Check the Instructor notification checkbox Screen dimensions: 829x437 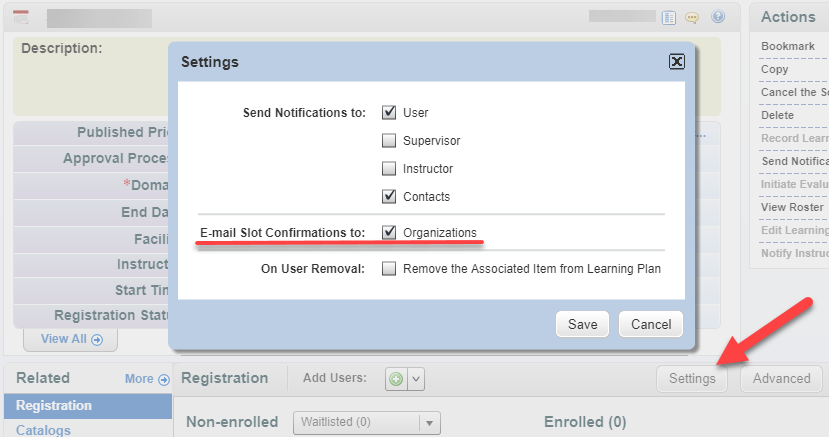coord(389,168)
